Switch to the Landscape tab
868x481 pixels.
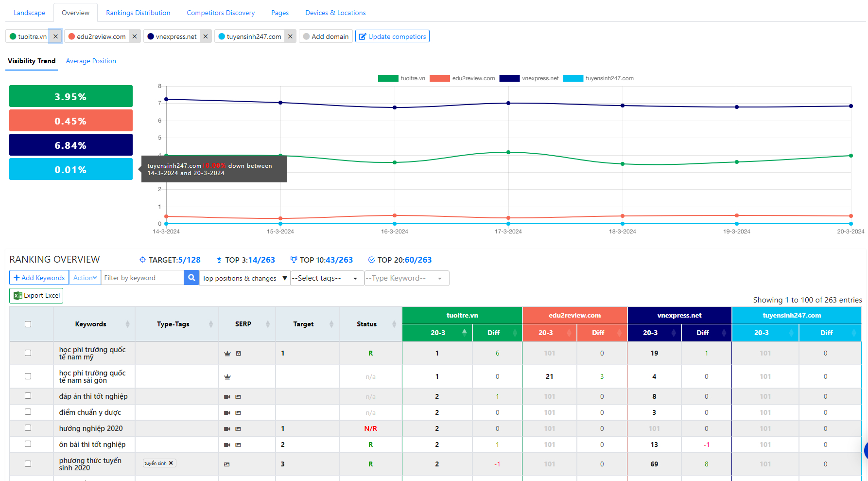pos(30,13)
